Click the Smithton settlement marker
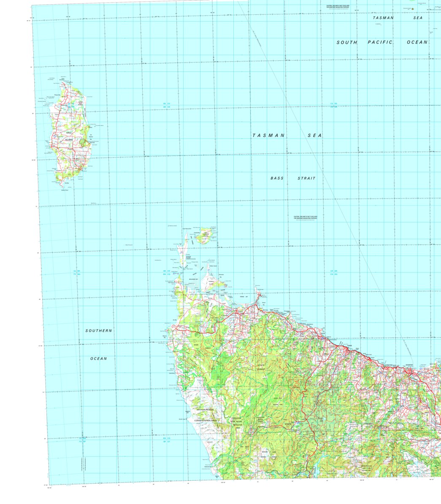The image size is (441, 504). tap(236, 311)
